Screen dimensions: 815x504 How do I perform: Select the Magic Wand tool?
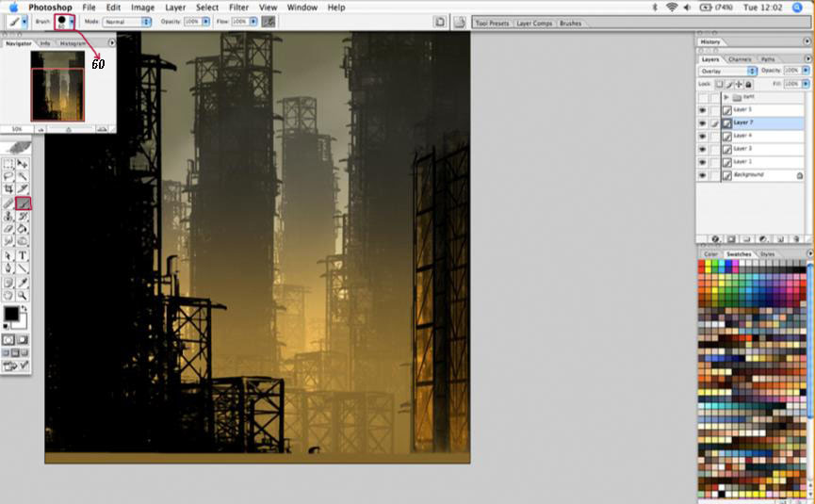click(x=23, y=177)
